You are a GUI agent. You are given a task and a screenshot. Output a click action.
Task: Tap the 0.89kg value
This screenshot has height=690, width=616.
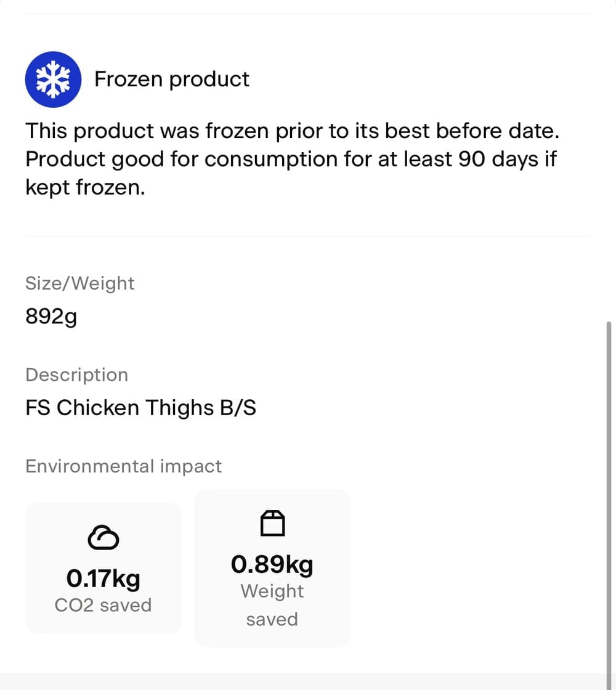point(272,564)
